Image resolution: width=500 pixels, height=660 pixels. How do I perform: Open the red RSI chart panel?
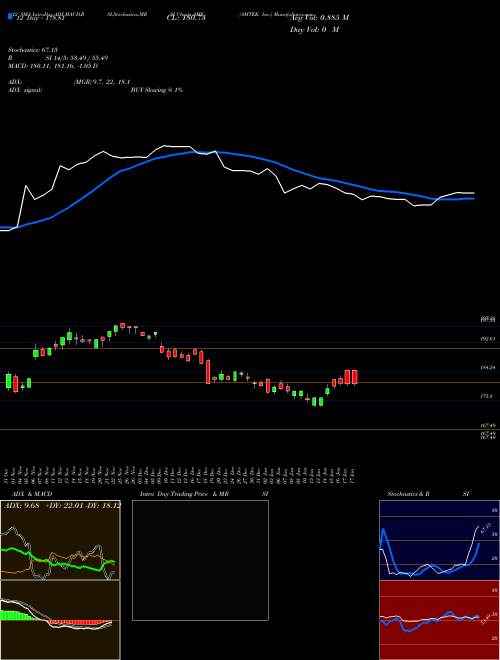click(x=439, y=620)
